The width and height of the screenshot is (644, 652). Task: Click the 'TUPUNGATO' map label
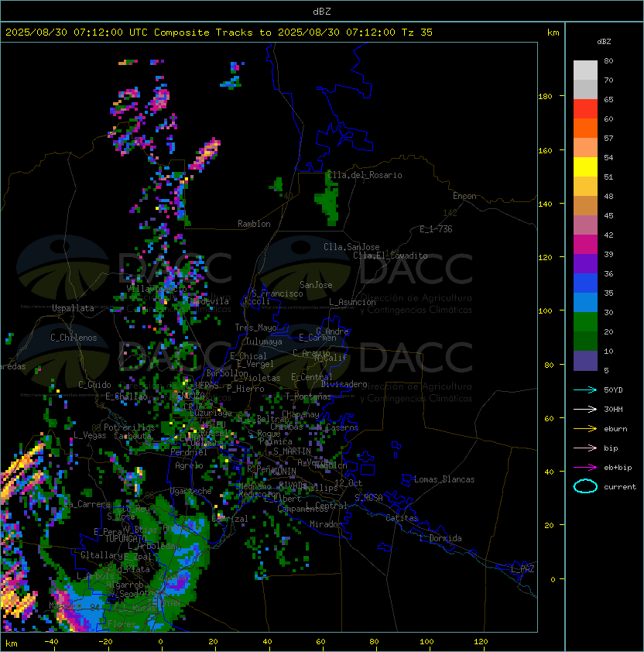(x=125, y=539)
